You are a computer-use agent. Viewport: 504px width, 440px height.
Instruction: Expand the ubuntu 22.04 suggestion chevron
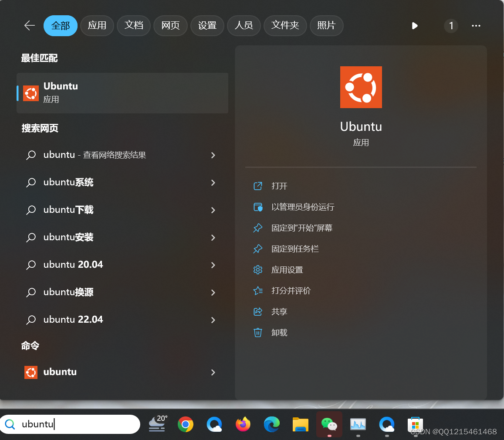point(213,320)
